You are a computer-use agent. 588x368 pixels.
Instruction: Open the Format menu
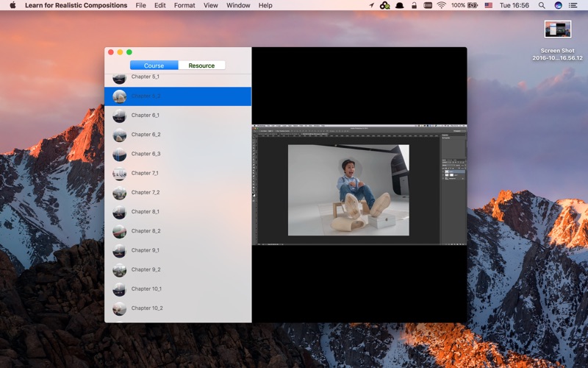(x=184, y=5)
